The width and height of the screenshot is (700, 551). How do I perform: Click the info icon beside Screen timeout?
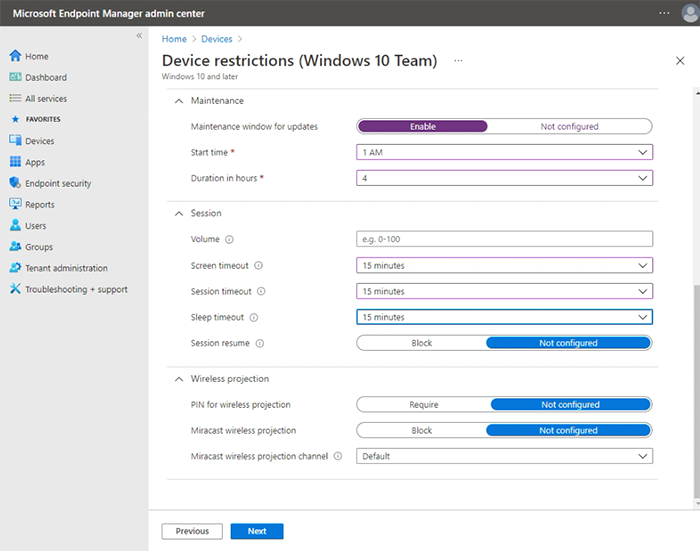pyautogui.click(x=258, y=265)
